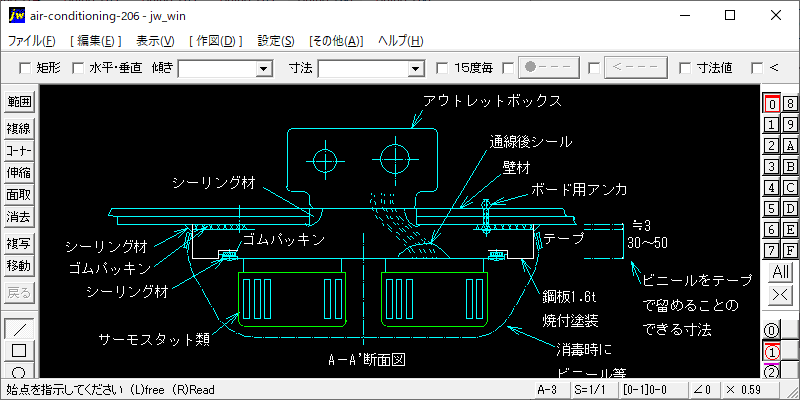The image size is (800, 400).
Task: Toggle checkbox before the ●--- button
Action: point(508,68)
